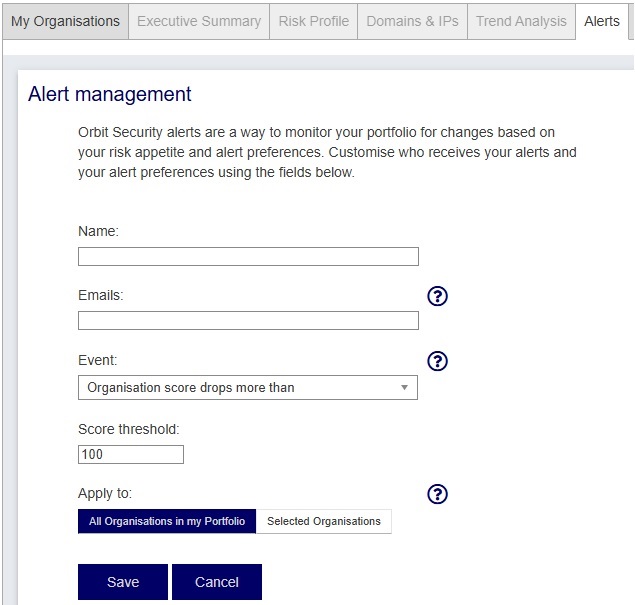Click the Emails label
The image size is (635, 605).
[x=101, y=295]
